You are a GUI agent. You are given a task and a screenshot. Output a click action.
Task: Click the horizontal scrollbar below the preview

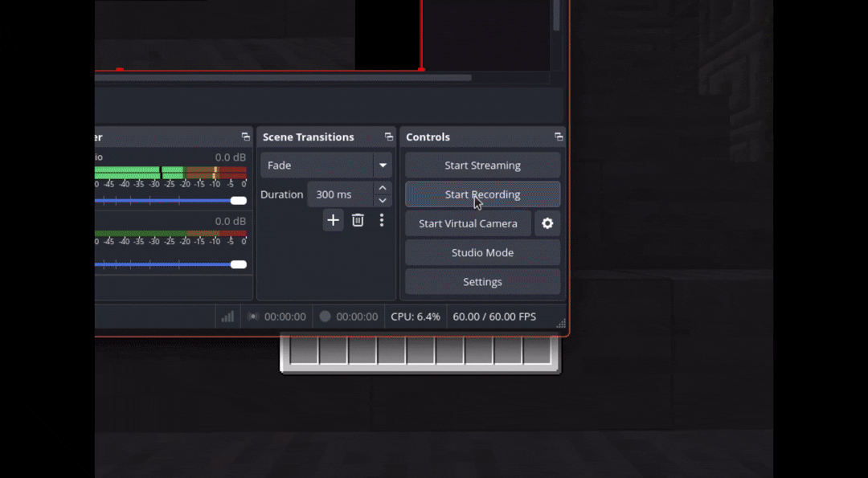click(x=281, y=78)
